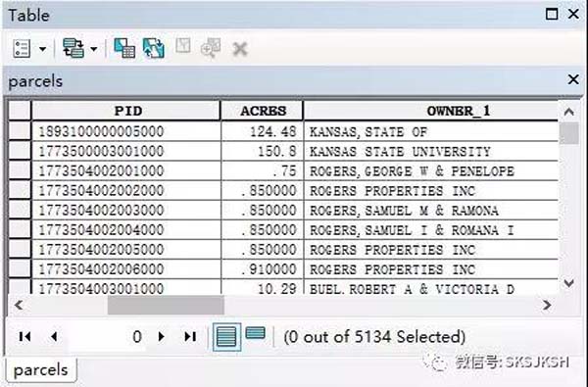Click the horizontal scrollbar thumb
Screen dimensions: 588x387
point(166,305)
